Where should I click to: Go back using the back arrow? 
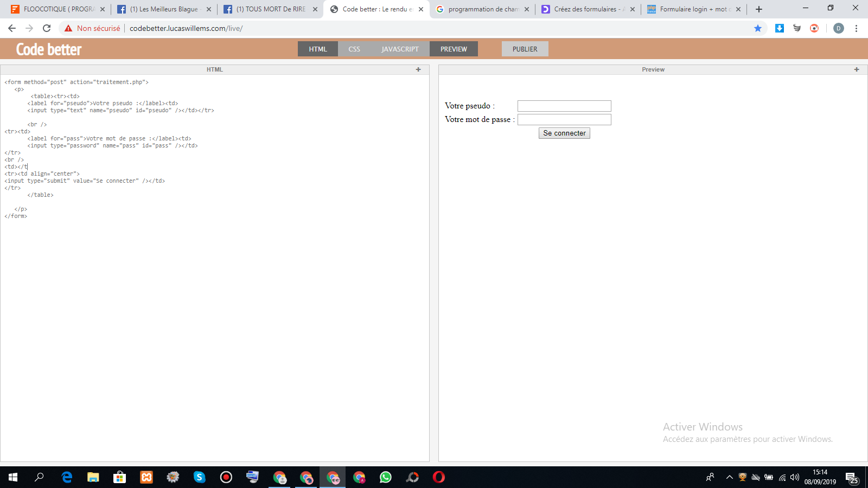pyautogui.click(x=12, y=28)
